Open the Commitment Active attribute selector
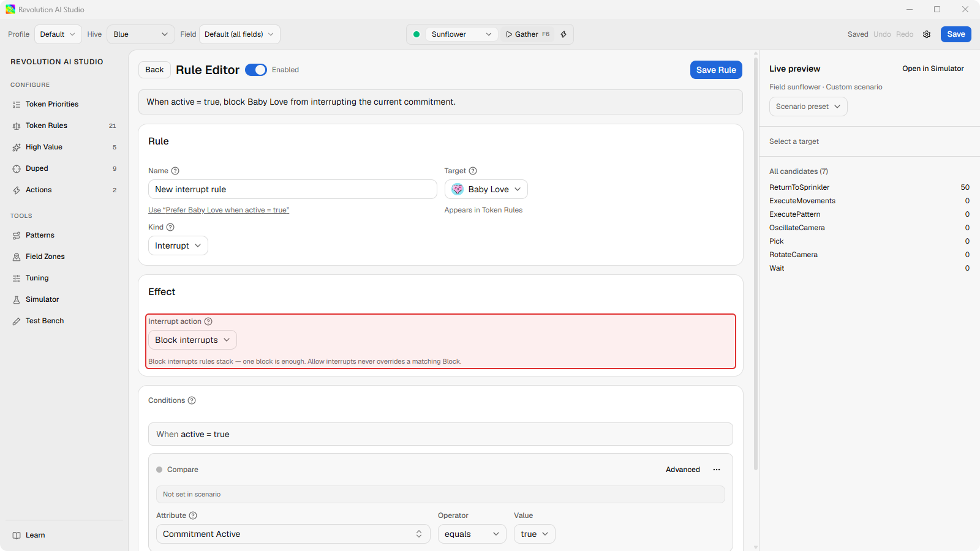This screenshot has height=551, width=980. (x=293, y=534)
